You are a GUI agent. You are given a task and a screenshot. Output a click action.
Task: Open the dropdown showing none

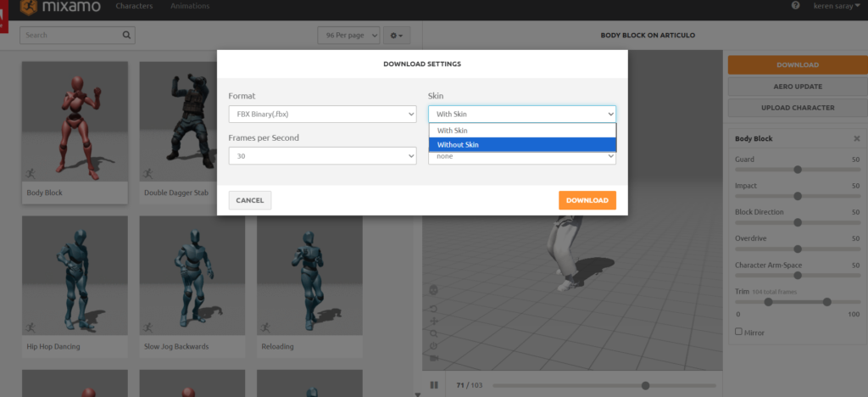pos(522,157)
